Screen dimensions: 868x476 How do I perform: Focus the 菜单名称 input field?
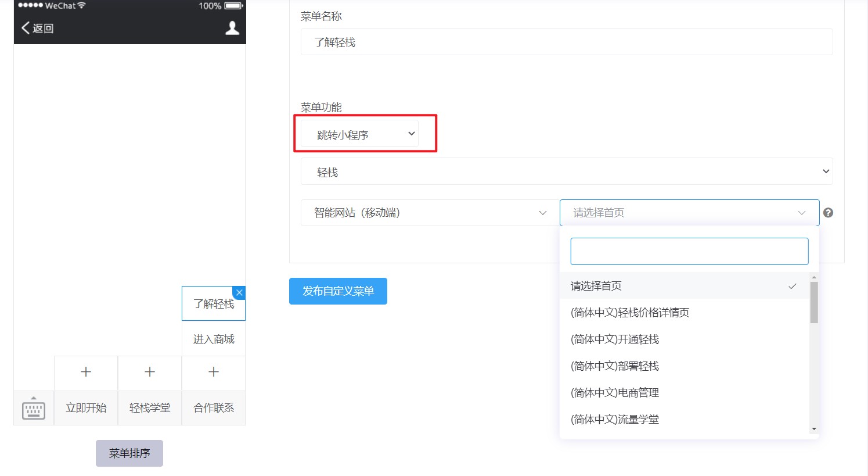point(567,42)
